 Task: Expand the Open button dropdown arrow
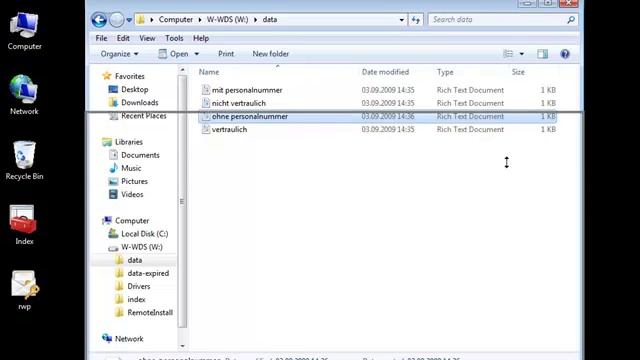[197, 54]
